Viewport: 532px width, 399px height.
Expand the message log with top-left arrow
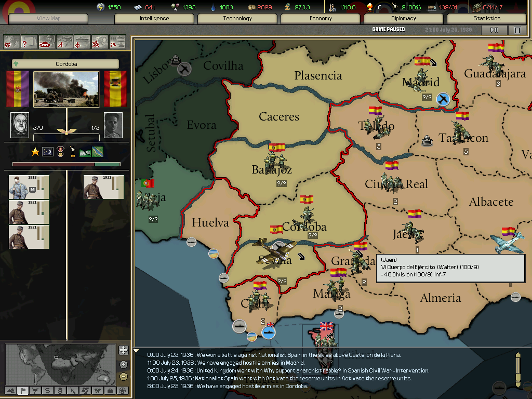(137, 351)
